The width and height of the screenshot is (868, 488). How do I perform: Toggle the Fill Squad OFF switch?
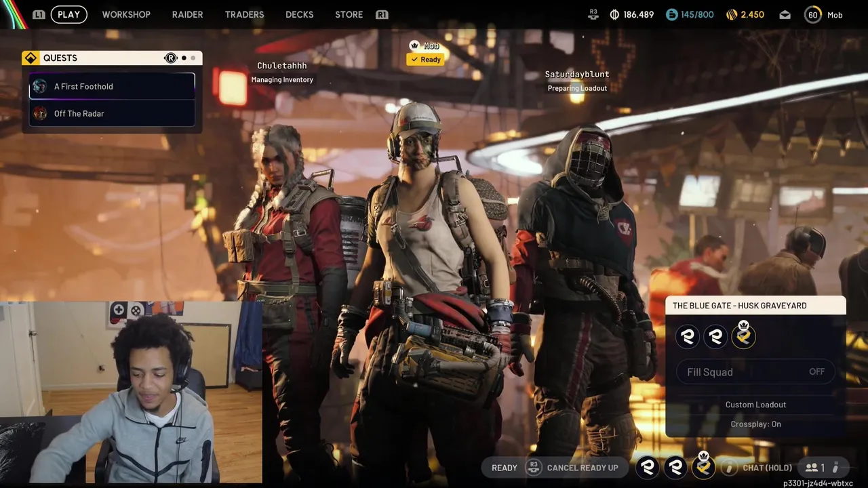(755, 372)
